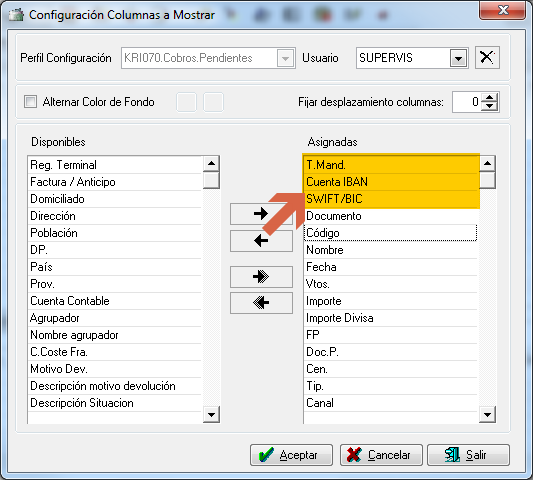Click the Cancelar button

click(381, 455)
